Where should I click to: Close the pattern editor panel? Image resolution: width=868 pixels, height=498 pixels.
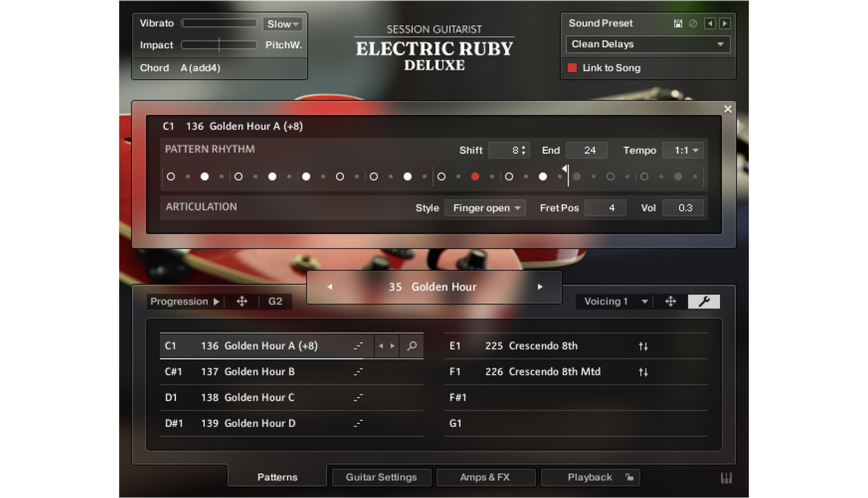tap(728, 109)
